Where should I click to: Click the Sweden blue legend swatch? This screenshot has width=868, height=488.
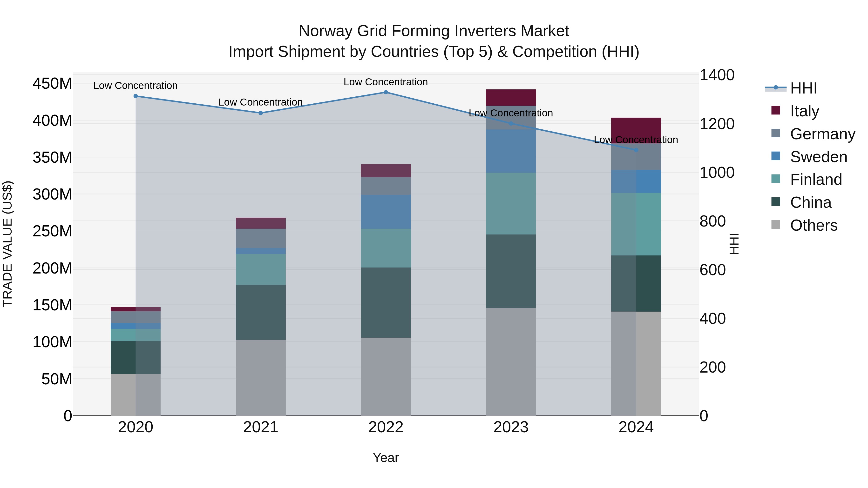coord(776,156)
